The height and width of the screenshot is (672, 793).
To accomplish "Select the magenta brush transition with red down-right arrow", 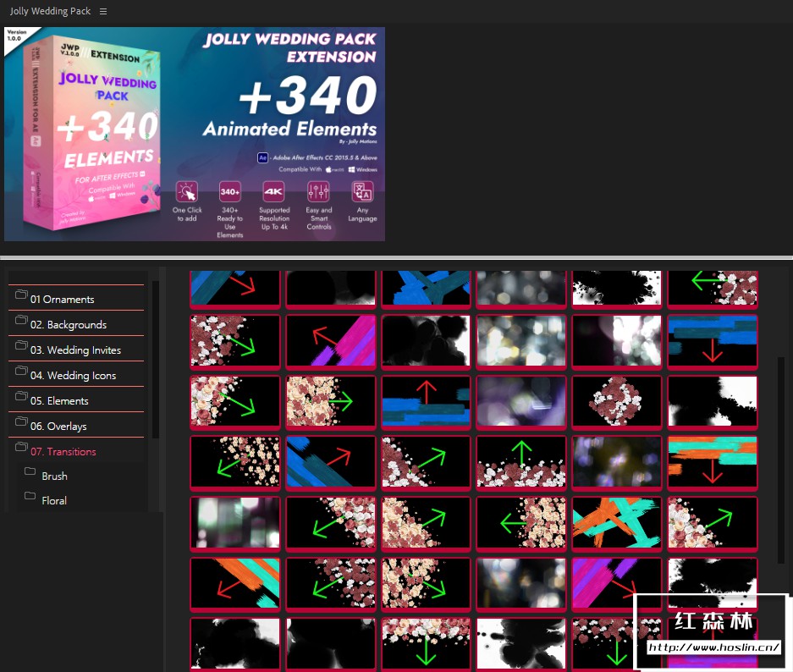I will pos(616,584).
